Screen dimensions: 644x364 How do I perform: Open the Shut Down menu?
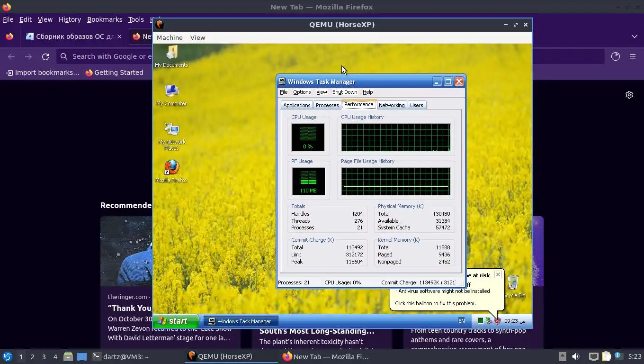tap(345, 92)
